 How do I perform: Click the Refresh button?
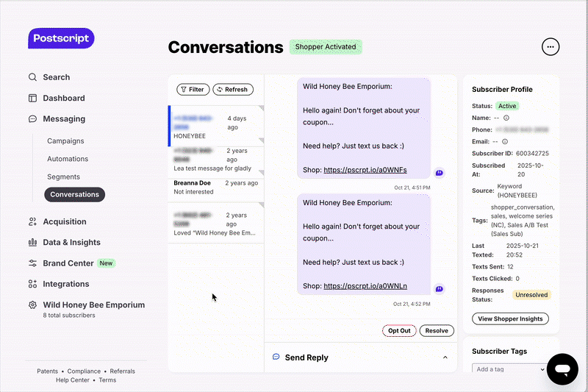233,90
